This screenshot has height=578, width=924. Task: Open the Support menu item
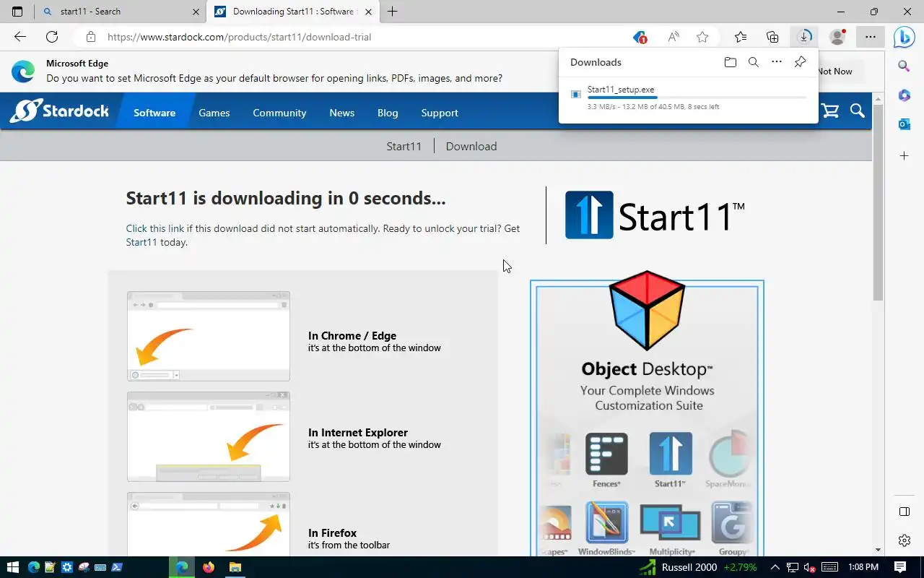click(x=440, y=113)
